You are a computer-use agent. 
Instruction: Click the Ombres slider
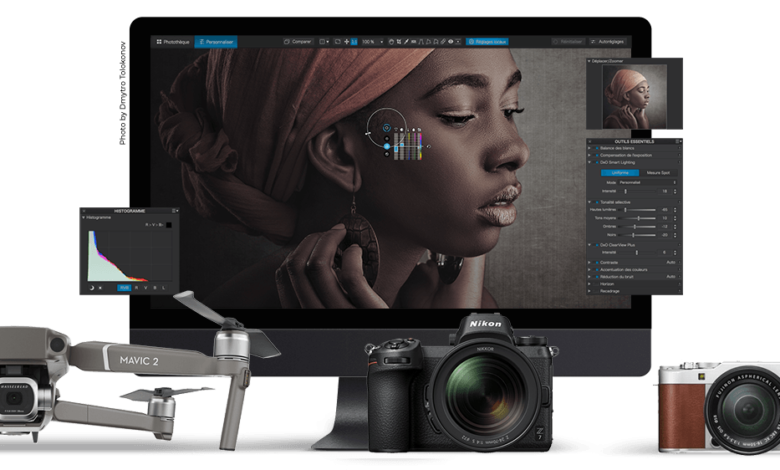click(637, 226)
